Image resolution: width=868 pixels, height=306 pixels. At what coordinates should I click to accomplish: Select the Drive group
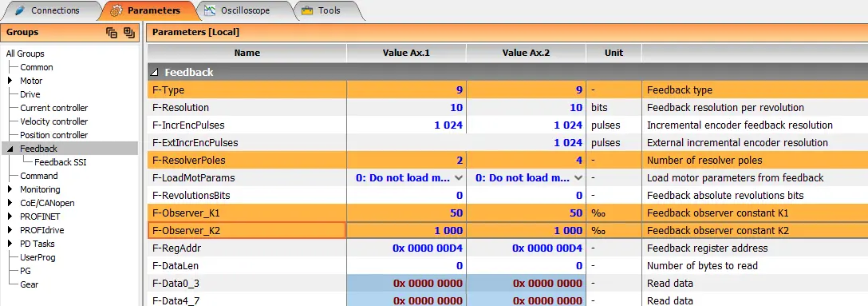[x=30, y=94]
